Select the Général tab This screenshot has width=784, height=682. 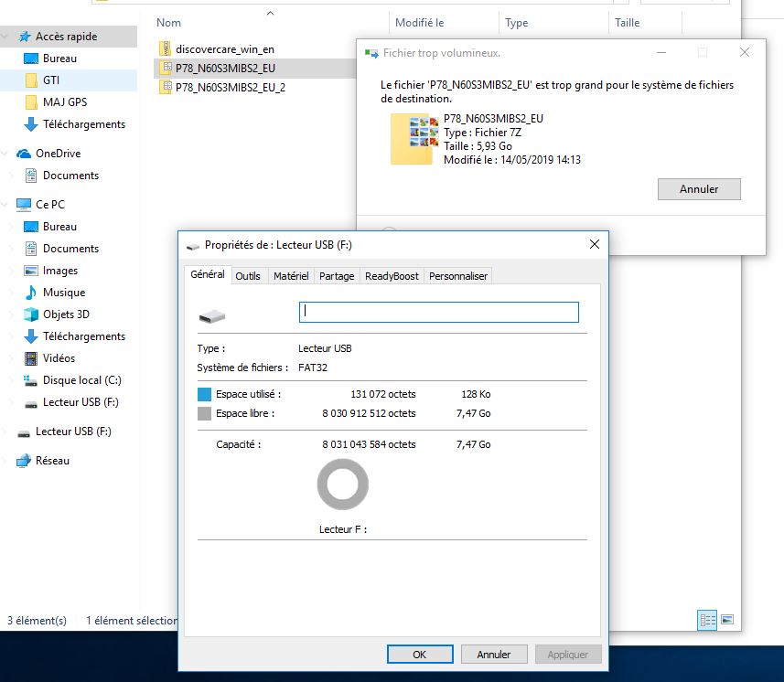click(x=208, y=274)
